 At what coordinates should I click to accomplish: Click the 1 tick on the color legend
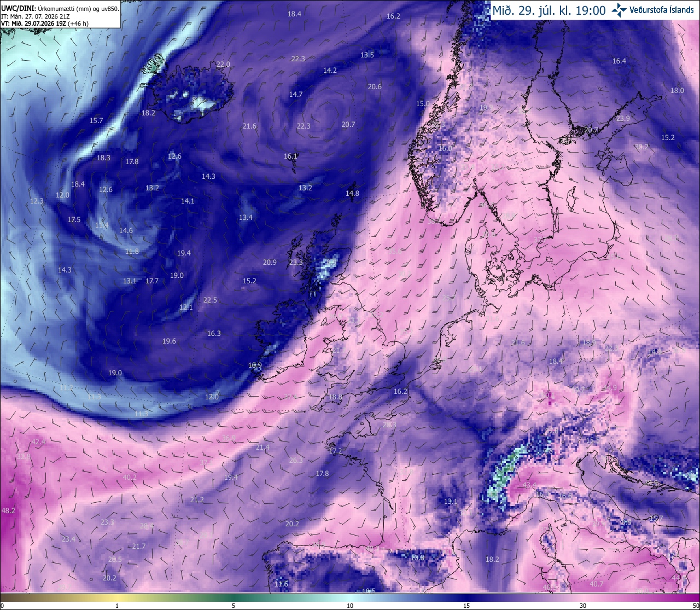[117, 606]
